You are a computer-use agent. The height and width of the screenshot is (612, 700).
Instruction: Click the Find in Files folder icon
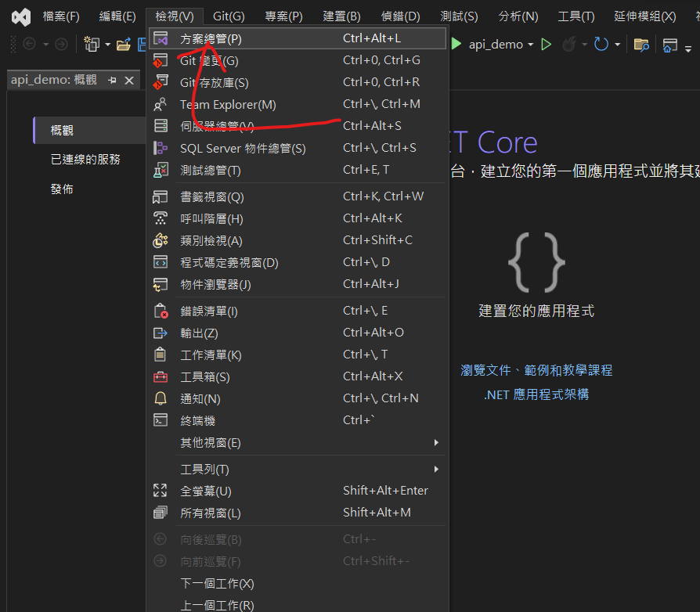(x=641, y=45)
